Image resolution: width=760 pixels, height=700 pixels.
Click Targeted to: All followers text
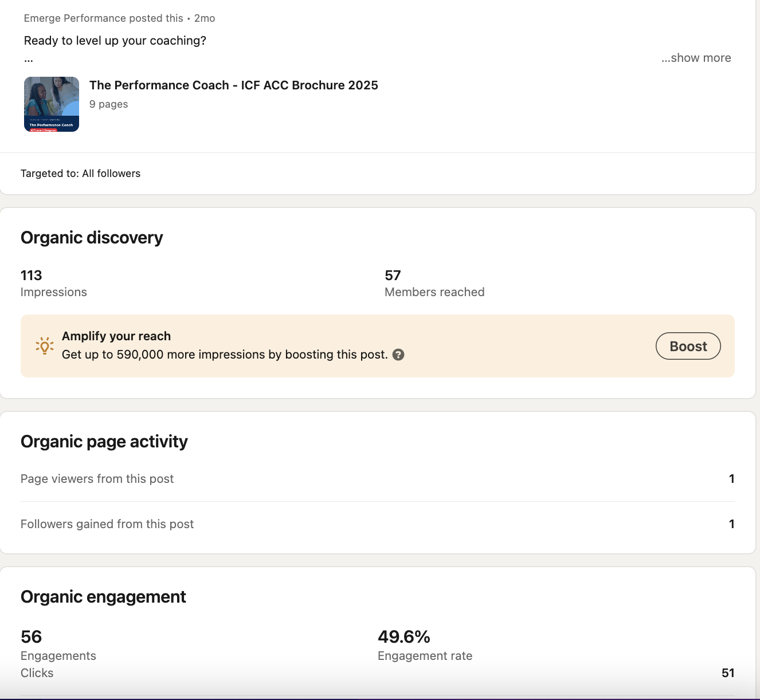[80, 174]
